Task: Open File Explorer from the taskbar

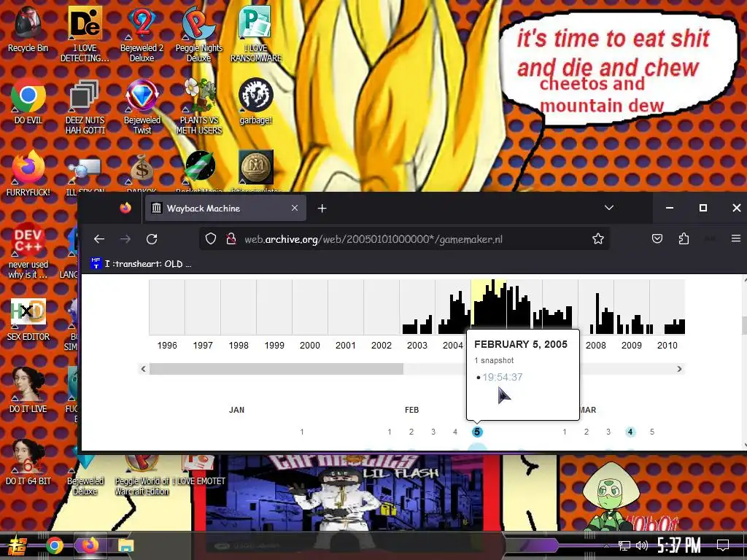Action: [125, 545]
